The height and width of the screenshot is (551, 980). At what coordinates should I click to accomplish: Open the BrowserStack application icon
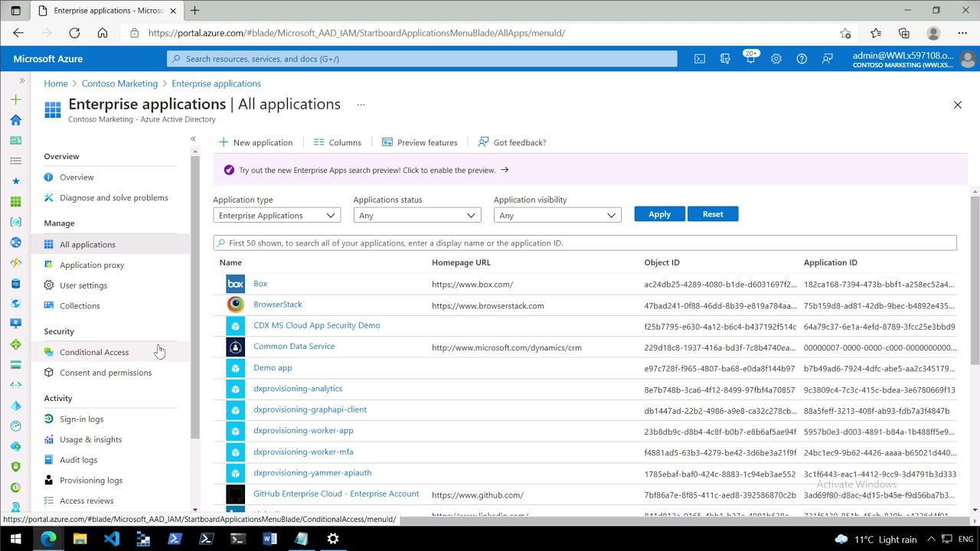(x=235, y=305)
